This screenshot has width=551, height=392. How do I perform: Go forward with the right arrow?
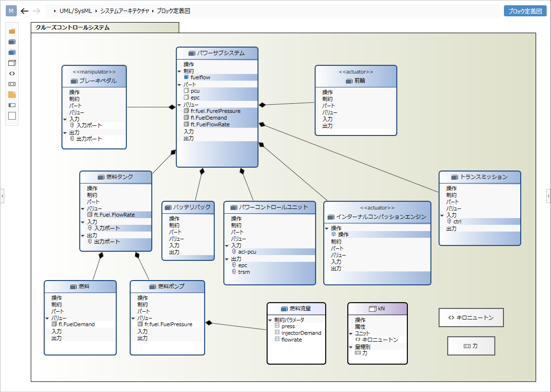(x=36, y=11)
